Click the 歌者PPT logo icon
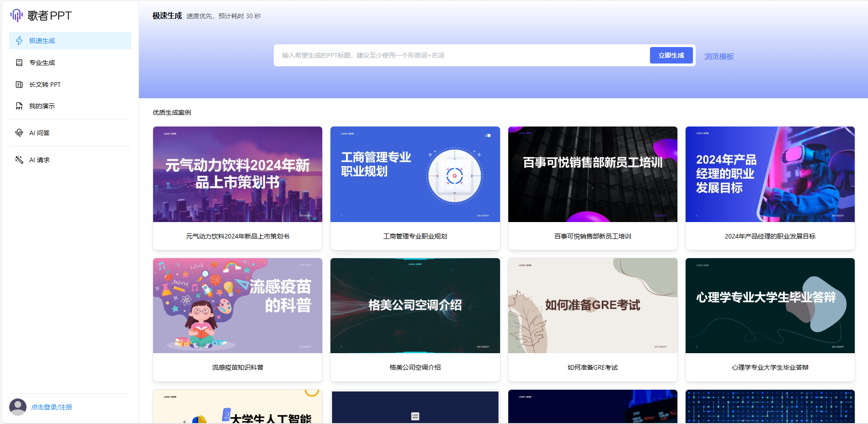Screen dimensions: 868x424 pyautogui.click(x=16, y=16)
